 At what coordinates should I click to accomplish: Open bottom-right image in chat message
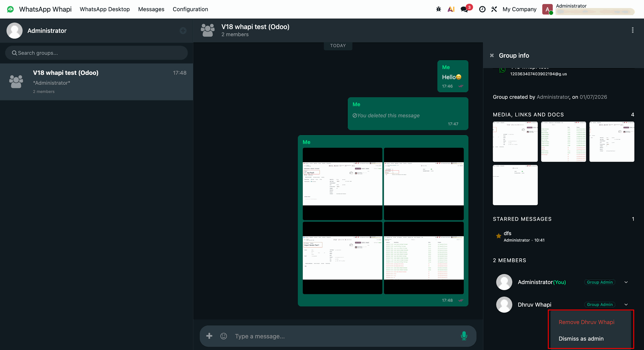tap(424, 258)
